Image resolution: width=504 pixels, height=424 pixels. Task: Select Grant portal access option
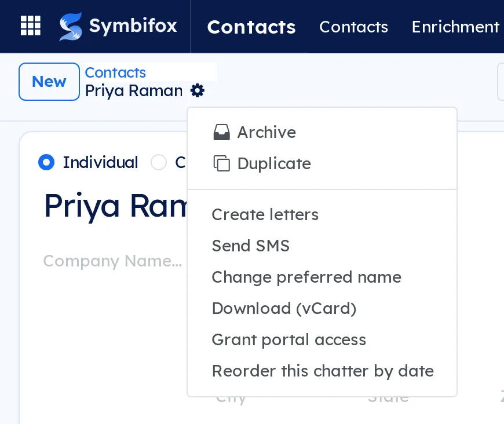tap(322, 340)
